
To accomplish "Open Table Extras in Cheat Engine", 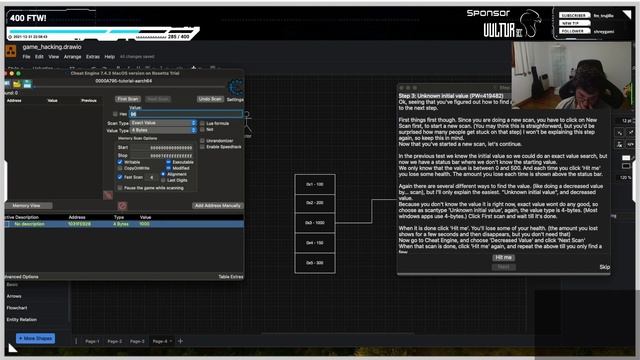I will coord(231,277).
